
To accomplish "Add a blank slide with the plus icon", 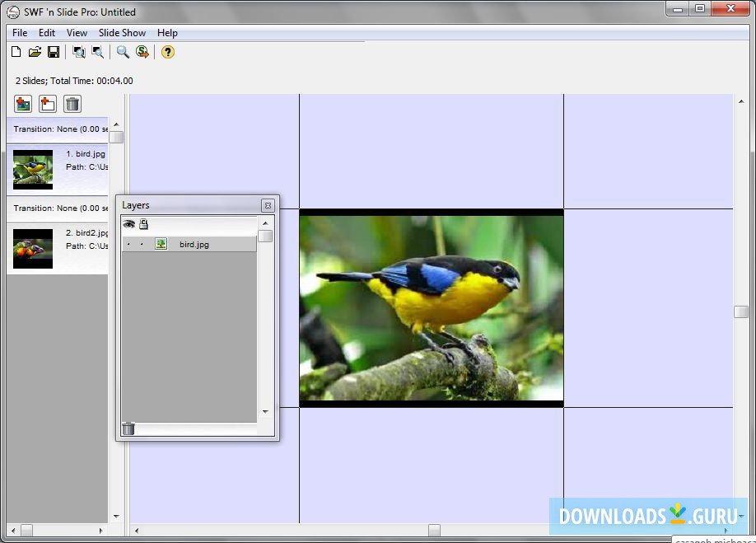I will pyautogui.click(x=48, y=104).
